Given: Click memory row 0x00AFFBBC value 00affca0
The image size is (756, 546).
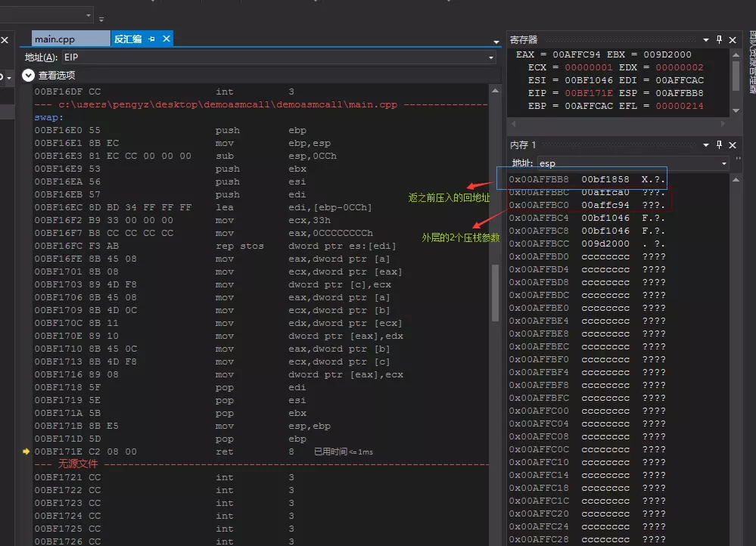Looking at the screenshot, I should click(x=605, y=192).
